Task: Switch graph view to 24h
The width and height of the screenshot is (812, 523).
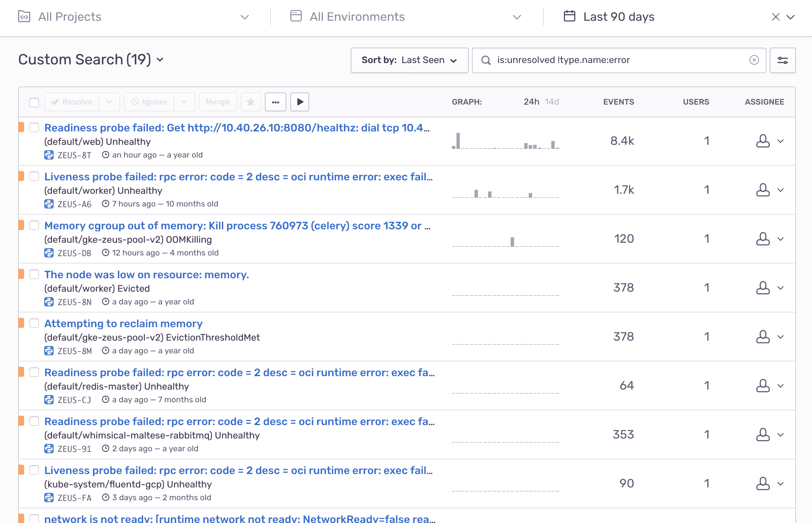Action: (531, 102)
